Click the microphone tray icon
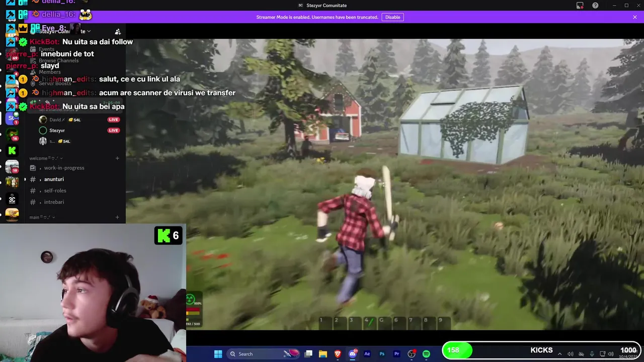This screenshot has width=644, height=362. point(592,354)
